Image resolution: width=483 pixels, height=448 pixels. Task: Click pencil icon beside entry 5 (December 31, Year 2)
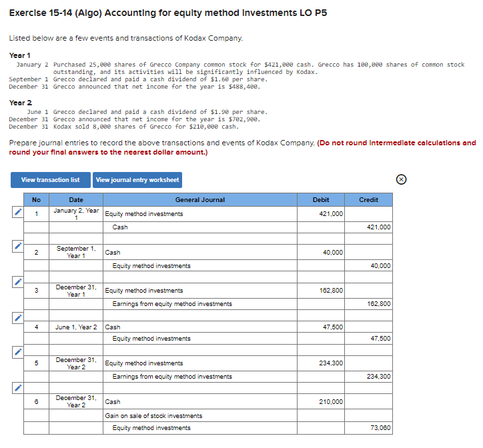click(x=18, y=352)
